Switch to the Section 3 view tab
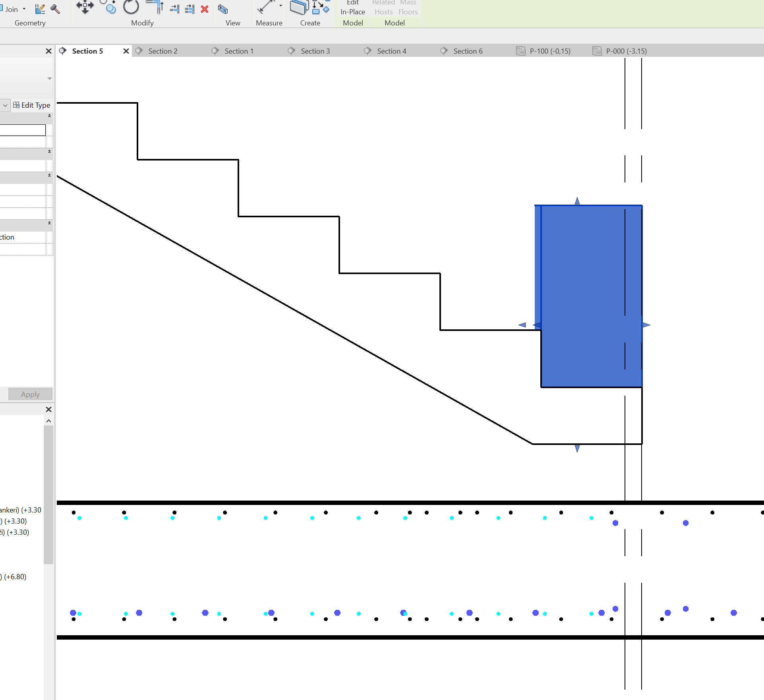764x700 pixels. [x=315, y=51]
